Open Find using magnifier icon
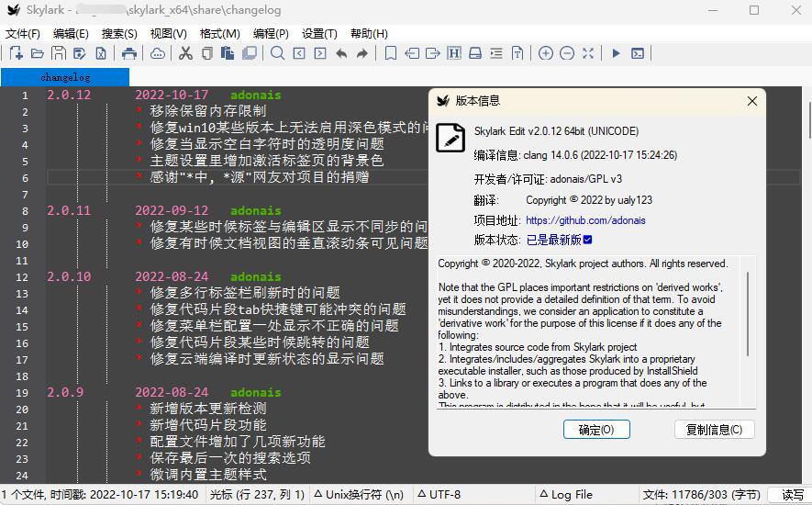 click(278, 53)
